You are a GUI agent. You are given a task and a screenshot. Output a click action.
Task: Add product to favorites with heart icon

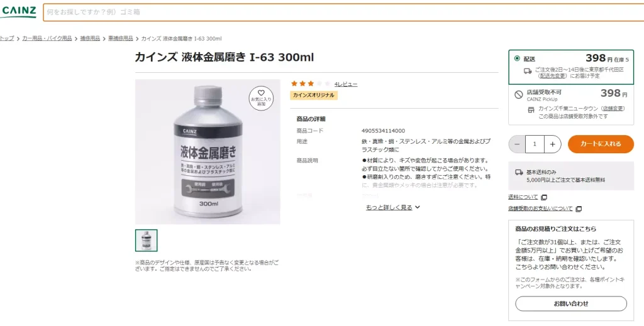point(261,98)
